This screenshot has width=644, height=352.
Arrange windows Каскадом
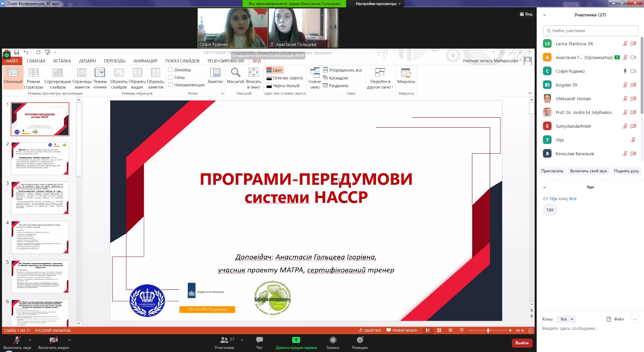tap(335, 78)
